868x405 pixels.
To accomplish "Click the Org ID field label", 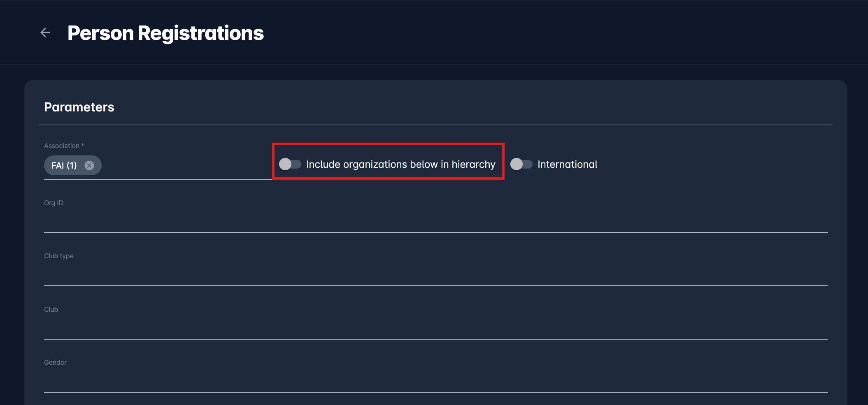I will (54, 203).
